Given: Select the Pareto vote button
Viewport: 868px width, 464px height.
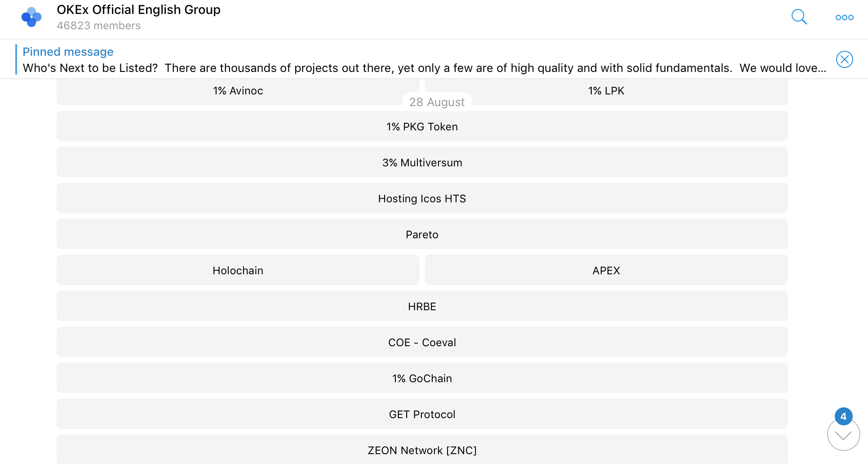Looking at the screenshot, I should pos(422,234).
